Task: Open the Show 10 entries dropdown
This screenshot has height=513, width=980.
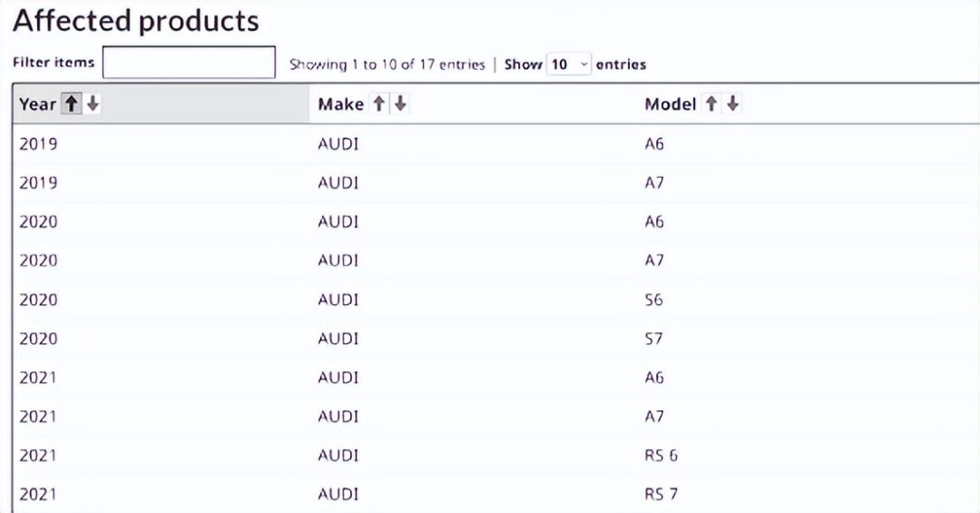Action: click(569, 64)
